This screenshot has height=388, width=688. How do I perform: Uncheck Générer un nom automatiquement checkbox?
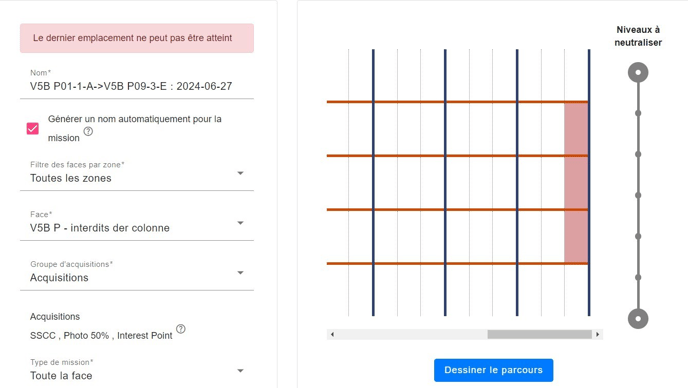click(32, 129)
